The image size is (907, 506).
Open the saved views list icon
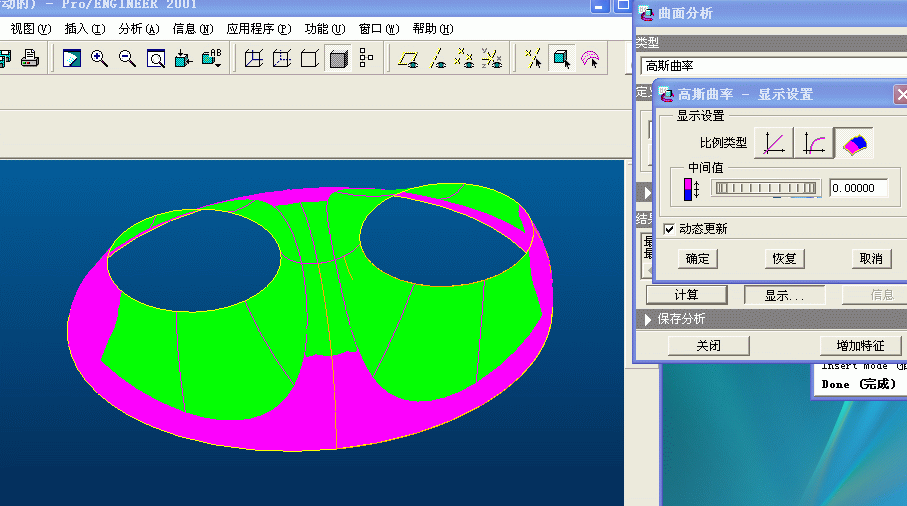[x=212, y=58]
